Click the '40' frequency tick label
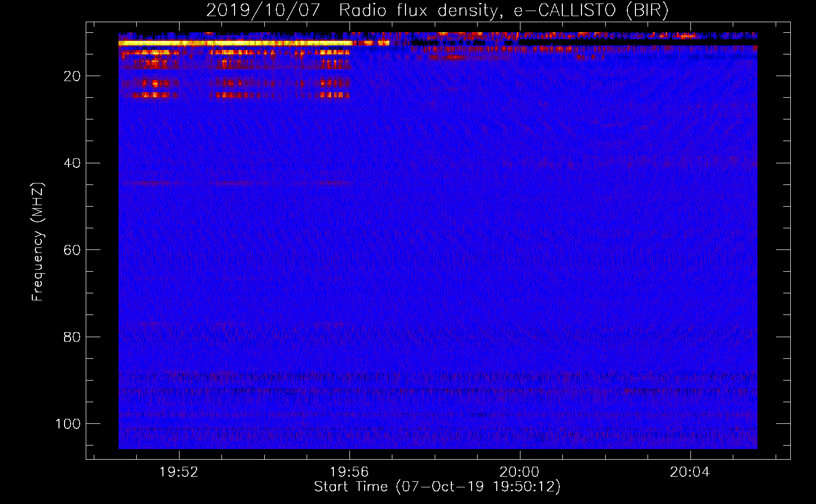The width and height of the screenshot is (816, 504). (72, 163)
